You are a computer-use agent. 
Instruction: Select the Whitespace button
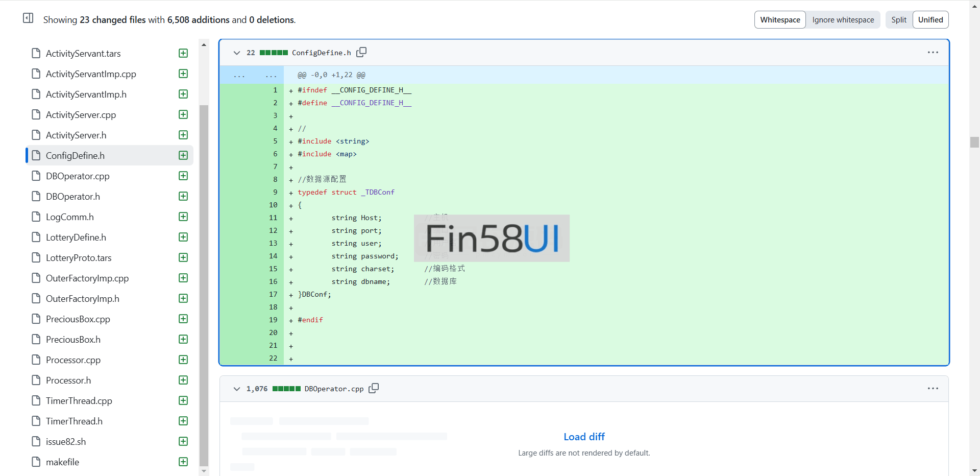coord(779,20)
